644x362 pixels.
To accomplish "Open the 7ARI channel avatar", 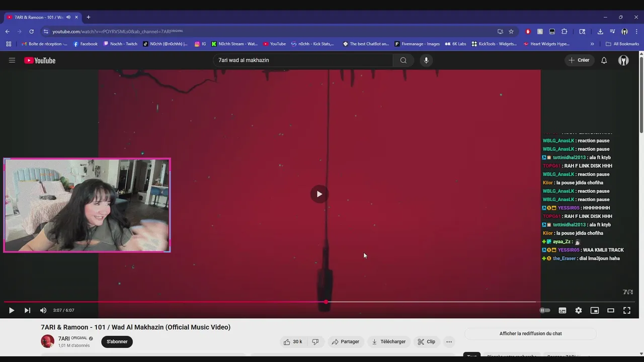I will point(47,341).
